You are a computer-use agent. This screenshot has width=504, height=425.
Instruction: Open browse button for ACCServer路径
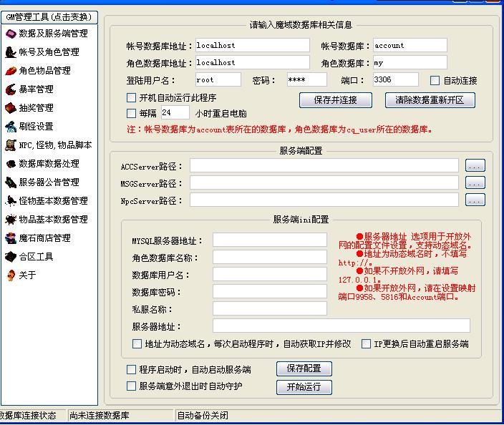pos(475,166)
